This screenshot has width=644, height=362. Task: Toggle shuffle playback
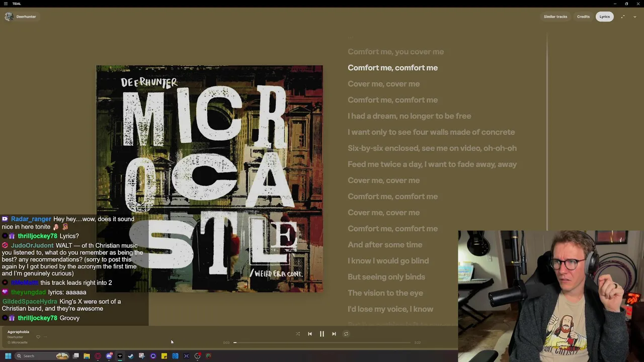(298, 334)
